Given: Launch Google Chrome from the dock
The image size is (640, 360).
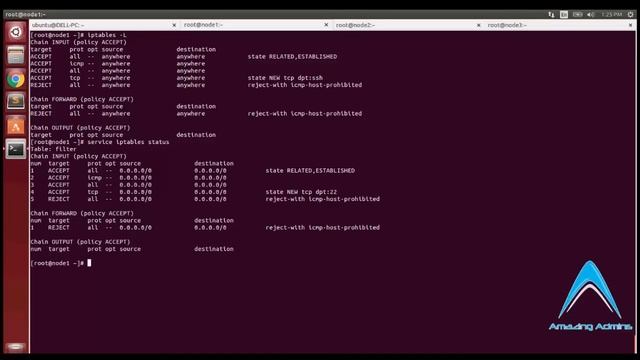Looking at the screenshot, I should [16, 79].
